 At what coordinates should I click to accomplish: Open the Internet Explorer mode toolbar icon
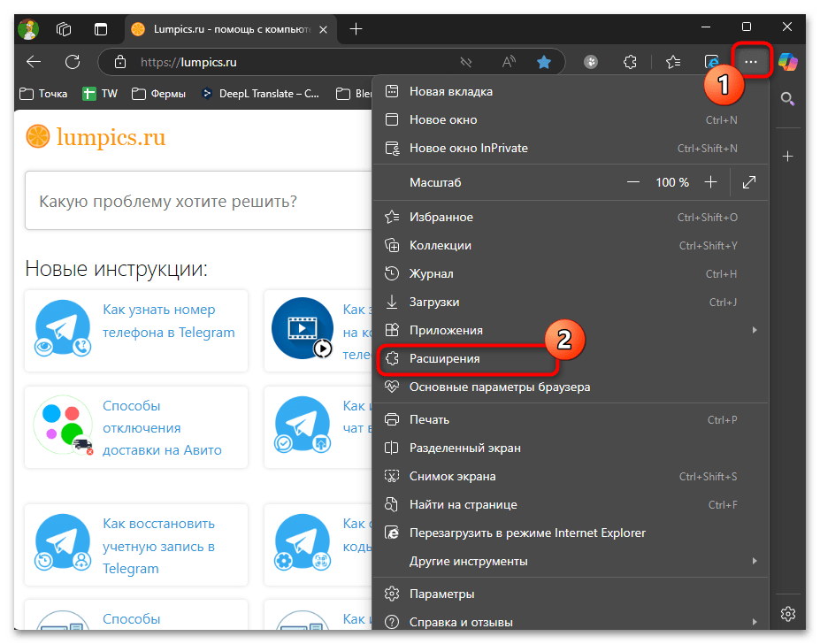click(x=712, y=62)
